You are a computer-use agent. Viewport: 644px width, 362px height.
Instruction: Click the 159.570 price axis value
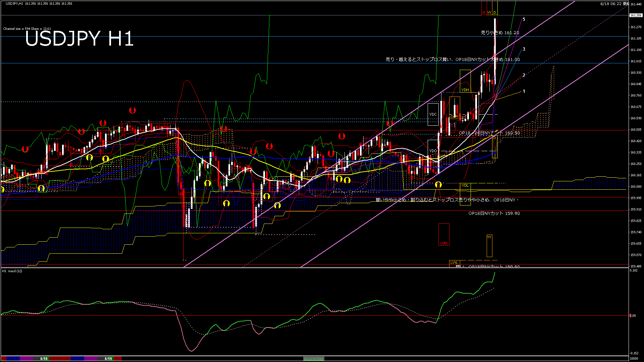[636, 255]
